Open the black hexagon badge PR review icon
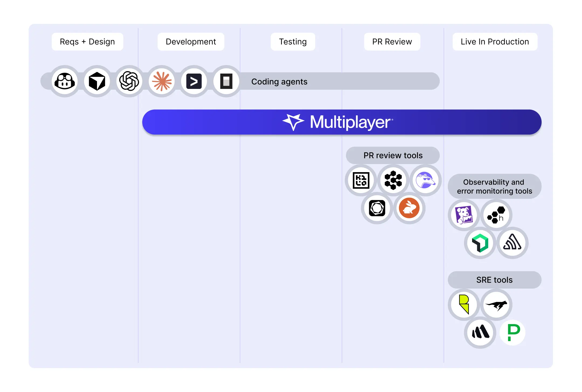The height and width of the screenshot is (392, 582). [x=376, y=208]
